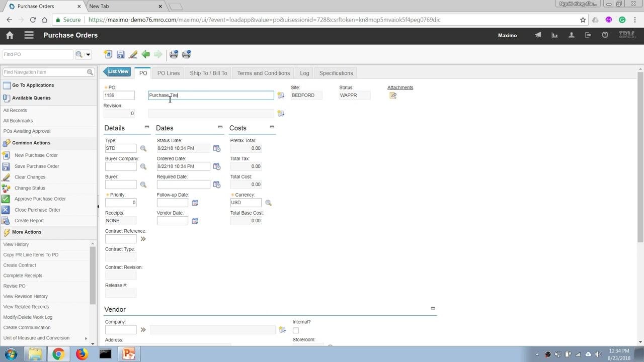The image size is (644, 362).
Task: Click the Attachments paperclip icon
Action: (x=393, y=96)
